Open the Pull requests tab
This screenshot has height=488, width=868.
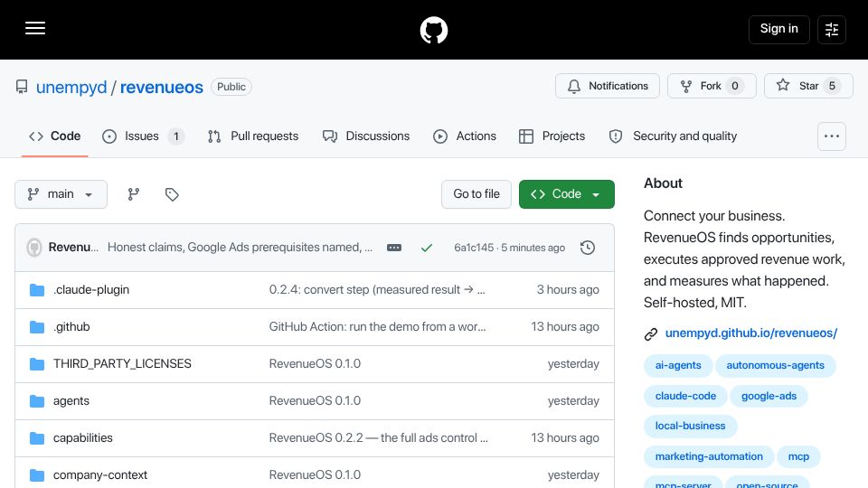click(x=253, y=136)
